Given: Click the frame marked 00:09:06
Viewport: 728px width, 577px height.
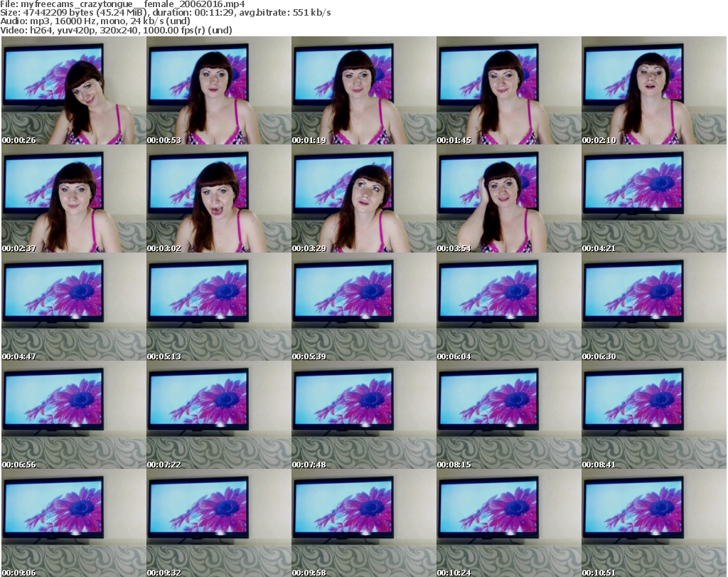Looking at the screenshot, I should pos(74,523).
